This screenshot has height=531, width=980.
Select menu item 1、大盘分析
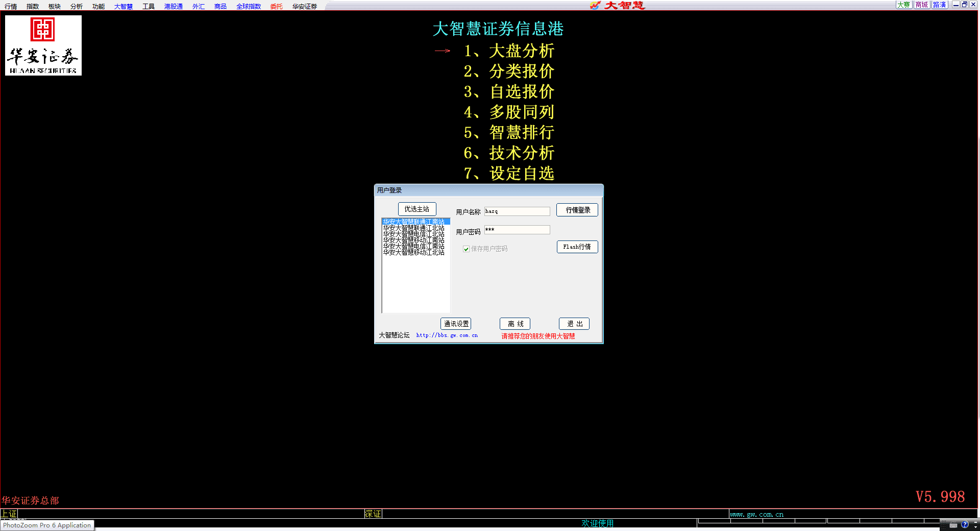(x=509, y=51)
